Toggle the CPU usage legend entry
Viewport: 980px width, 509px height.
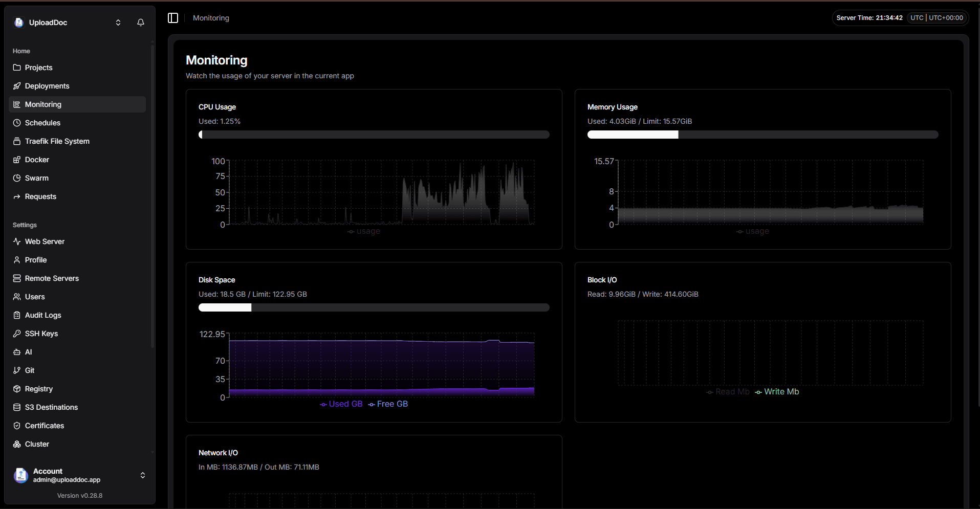click(364, 231)
